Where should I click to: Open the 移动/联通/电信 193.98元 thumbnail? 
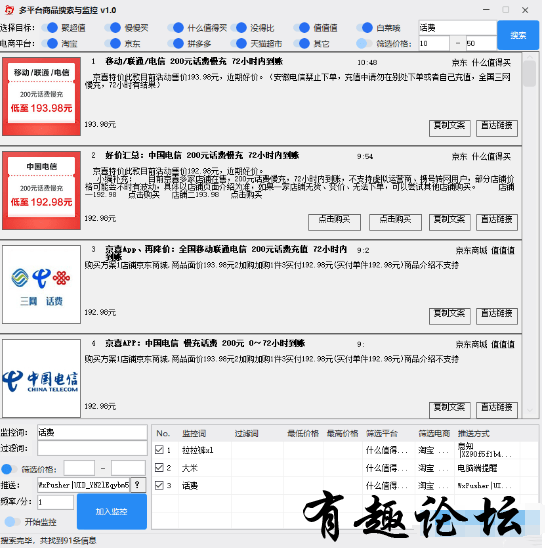(x=41, y=96)
